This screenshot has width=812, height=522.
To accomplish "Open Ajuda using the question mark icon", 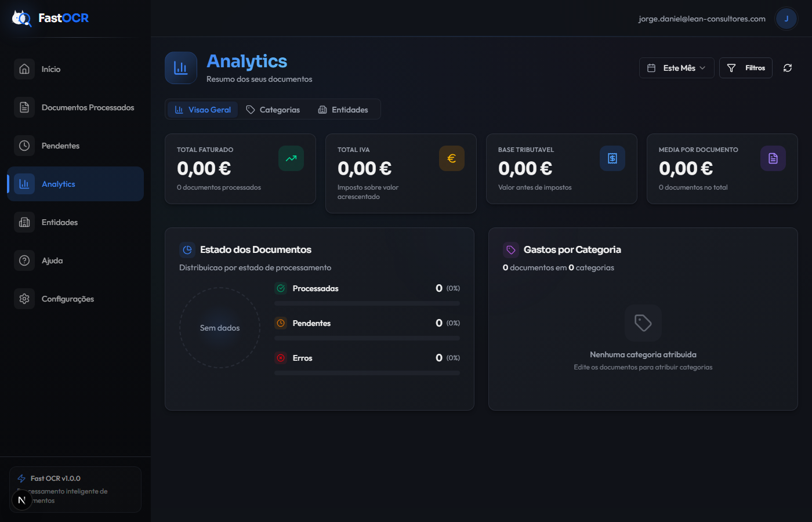I will tap(24, 260).
